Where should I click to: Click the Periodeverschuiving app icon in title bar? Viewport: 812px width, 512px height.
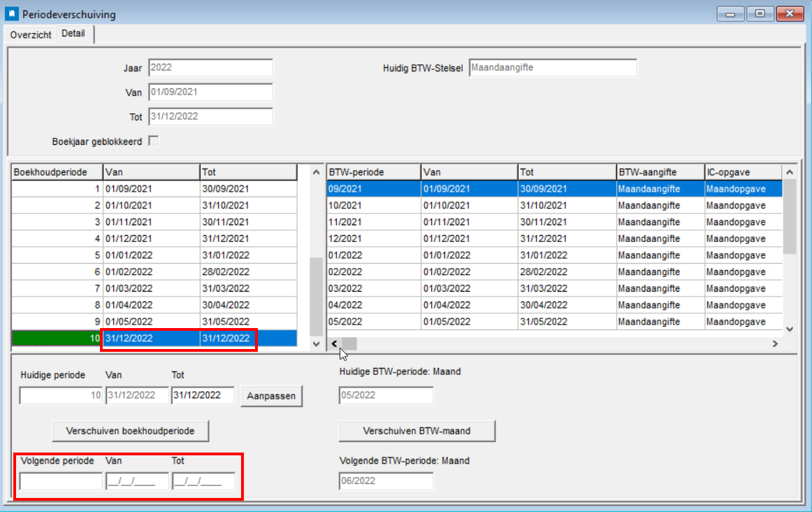click(x=12, y=14)
